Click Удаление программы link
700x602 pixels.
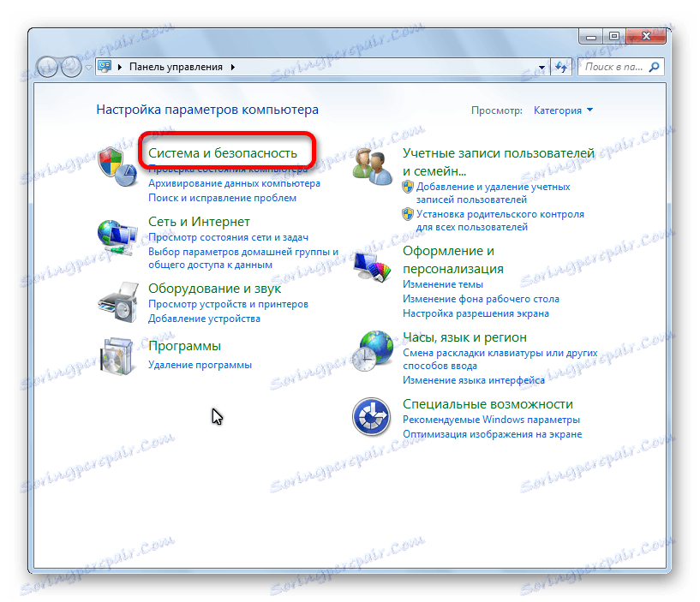[x=200, y=365]
